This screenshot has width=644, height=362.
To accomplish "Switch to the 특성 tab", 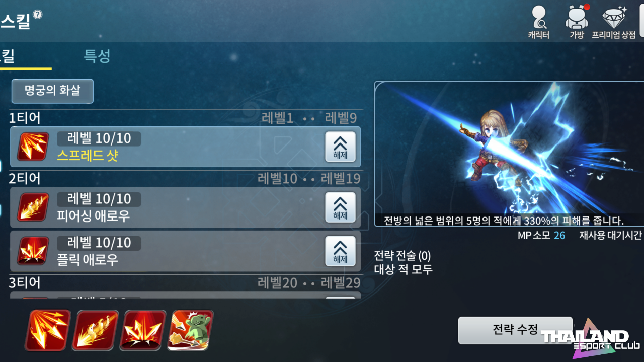I will [97, 56].
